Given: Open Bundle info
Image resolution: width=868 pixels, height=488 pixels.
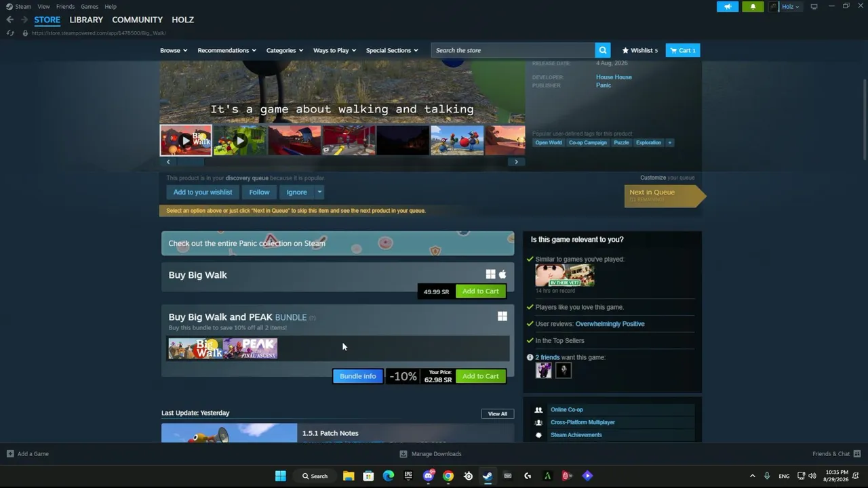Looking at the screenshot, I should pyautogui.click(x=358, y=376).
